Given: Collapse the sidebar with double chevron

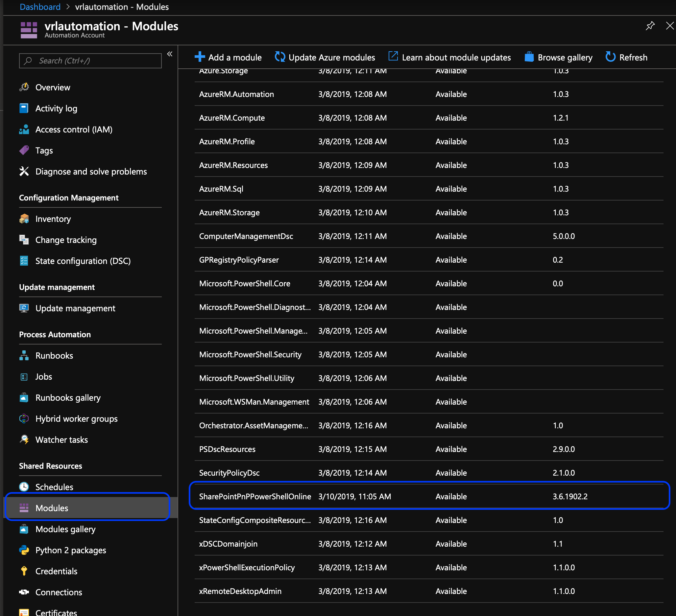Looking at the screenshot, I should tap(170, 54).
